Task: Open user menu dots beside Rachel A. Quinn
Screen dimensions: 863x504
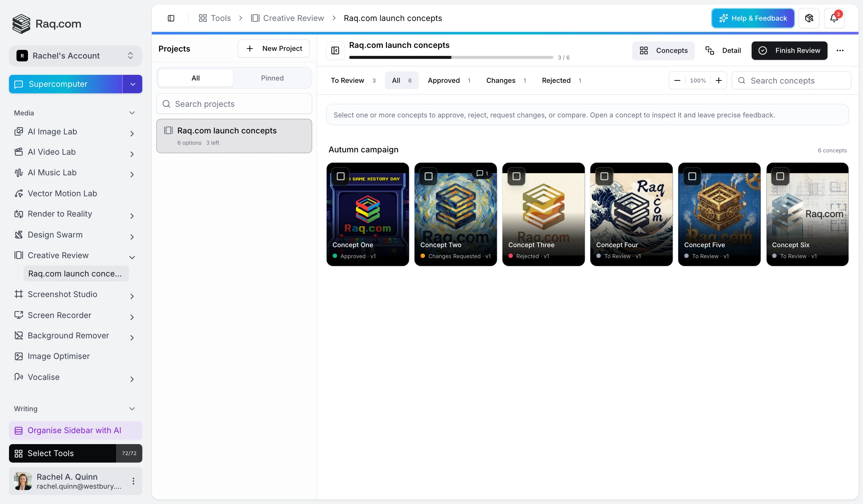Action: 133,481
